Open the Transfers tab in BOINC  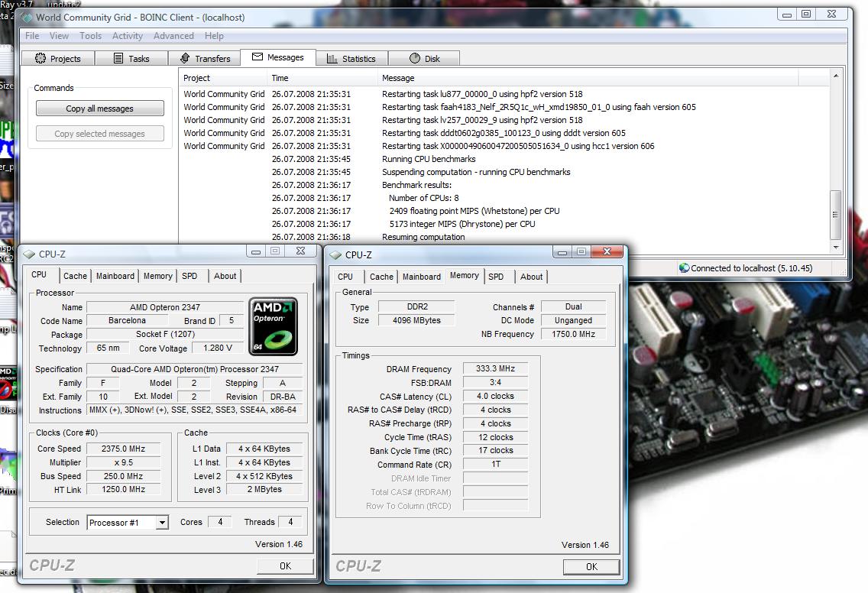(204, 58)
